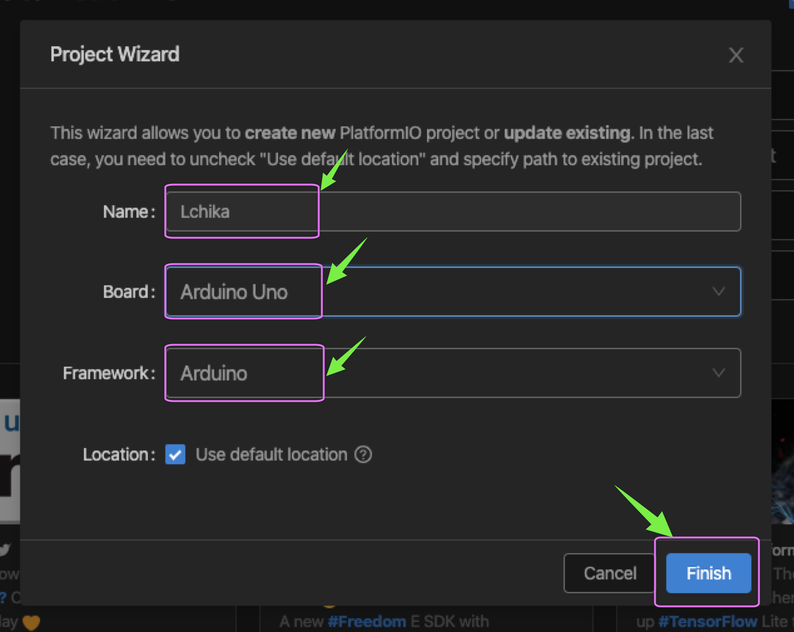Close the Project Wizard dialog
This screenshot has width=794, height=632.
pos(736,55)
